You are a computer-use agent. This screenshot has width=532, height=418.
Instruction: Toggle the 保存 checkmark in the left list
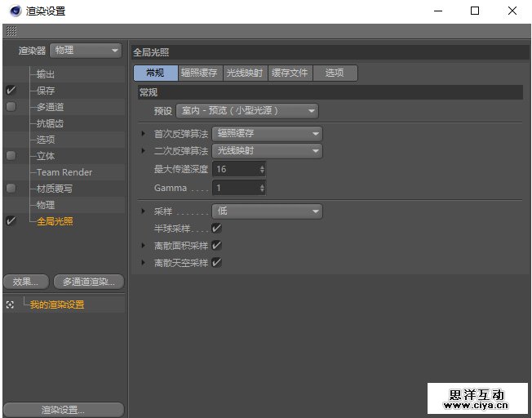pyautogui.click(x=11, y=91)
